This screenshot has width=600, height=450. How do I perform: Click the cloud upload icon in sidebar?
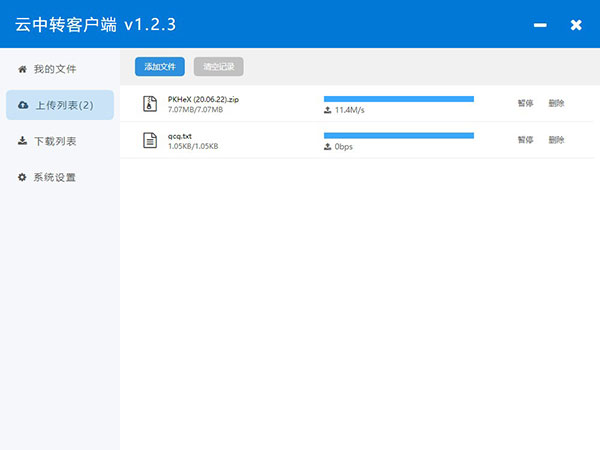pyautogui.click(x=23, y=105)
